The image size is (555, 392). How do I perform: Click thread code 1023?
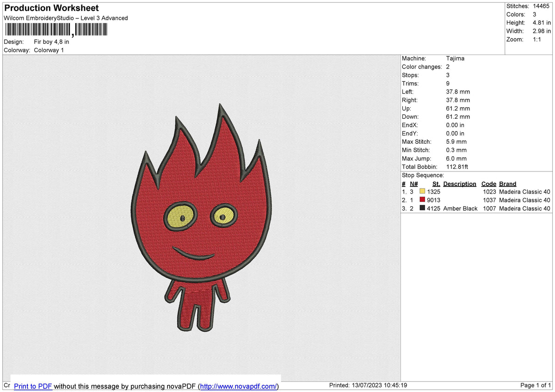[x=489, y=192]
